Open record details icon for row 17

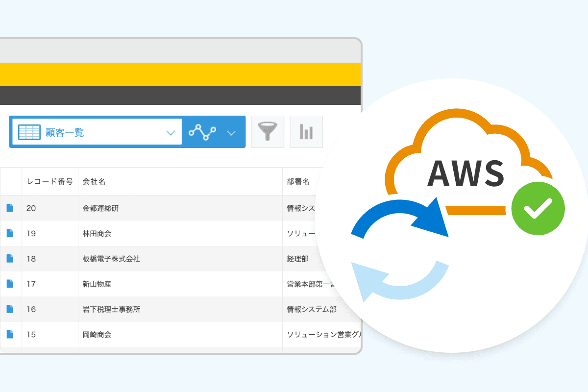(x=10, y=284)
